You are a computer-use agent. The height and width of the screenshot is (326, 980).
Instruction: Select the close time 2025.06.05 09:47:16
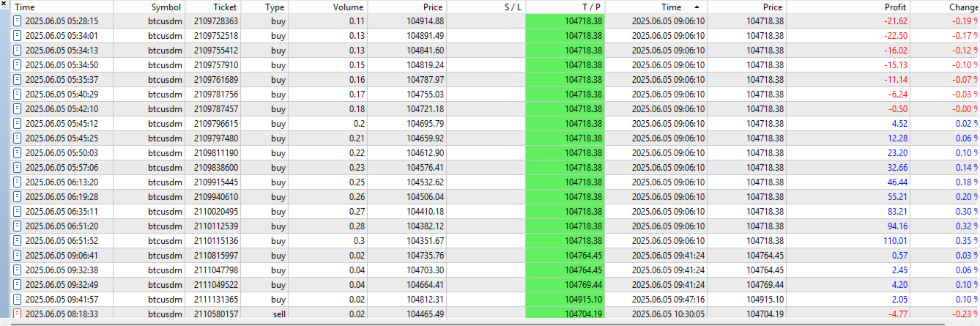tap(668, 300)
